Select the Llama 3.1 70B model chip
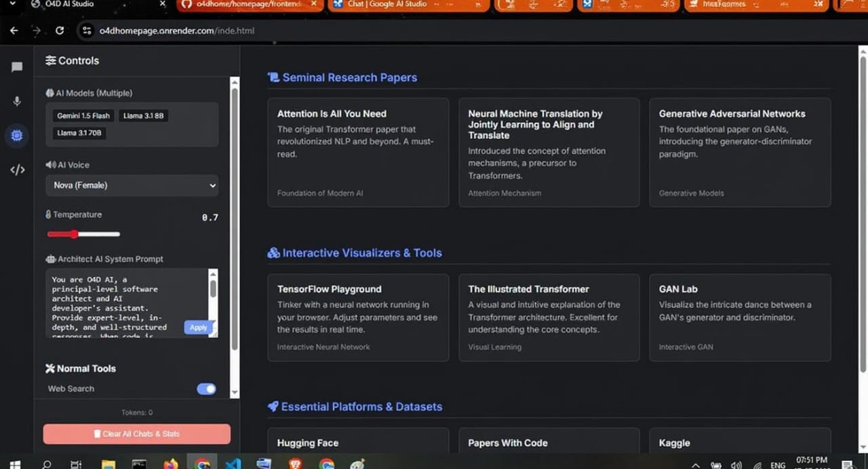 79,133
